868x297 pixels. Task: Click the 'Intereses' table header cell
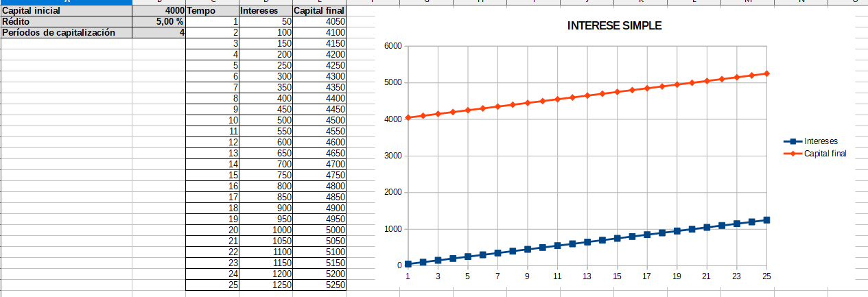[x=266, y=11]
